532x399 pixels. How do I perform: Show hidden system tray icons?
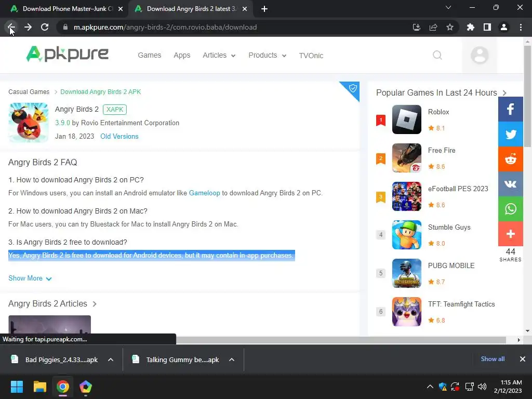(x=430, y=387)
